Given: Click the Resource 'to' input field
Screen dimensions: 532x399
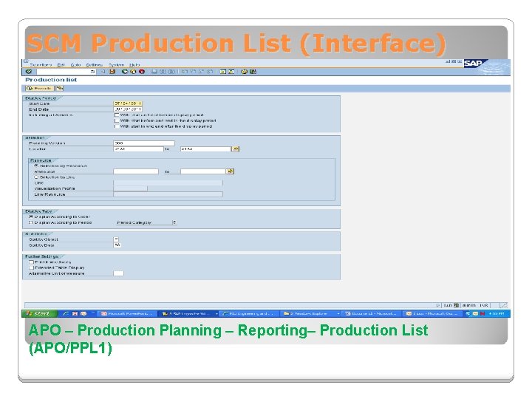Looking at the screenshot, I should pos(203,171).
